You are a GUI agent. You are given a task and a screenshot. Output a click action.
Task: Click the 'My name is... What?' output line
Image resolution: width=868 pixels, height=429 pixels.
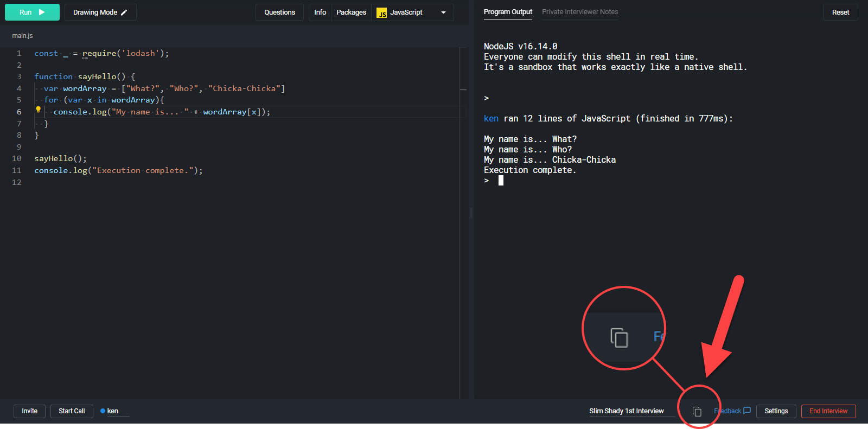point(531,139)
